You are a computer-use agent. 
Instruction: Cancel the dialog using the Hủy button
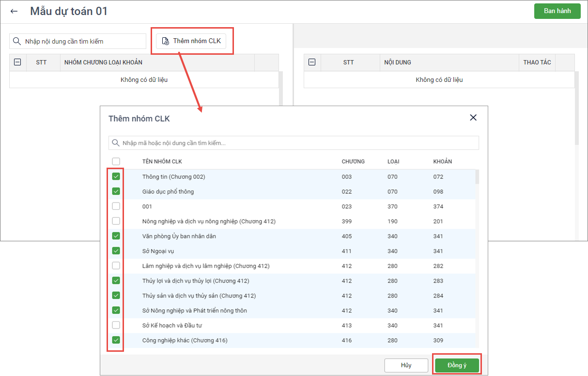point(406,365)
